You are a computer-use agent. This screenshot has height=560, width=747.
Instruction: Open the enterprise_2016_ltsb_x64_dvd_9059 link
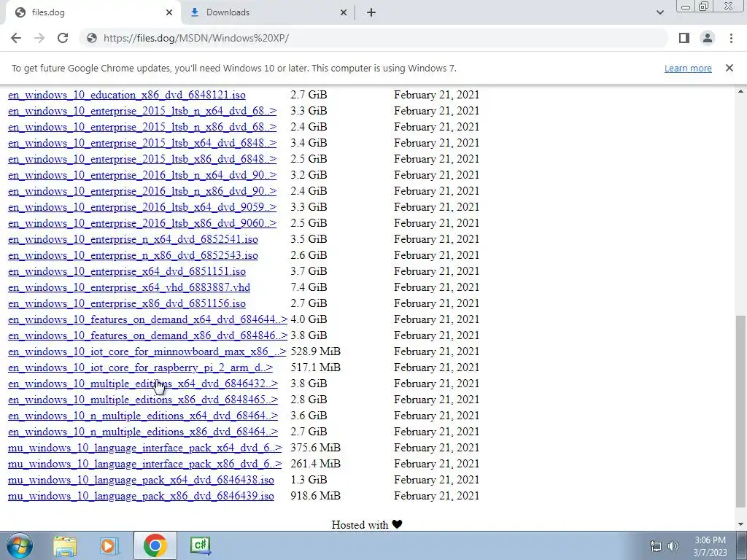(142, 207)
